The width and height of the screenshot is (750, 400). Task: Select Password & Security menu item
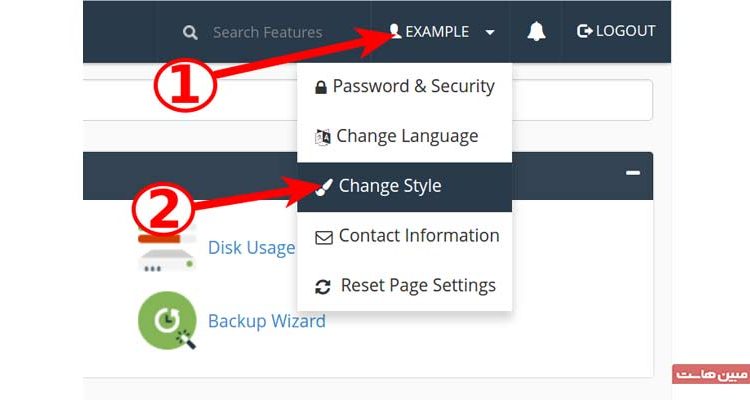tap(413, 87)
